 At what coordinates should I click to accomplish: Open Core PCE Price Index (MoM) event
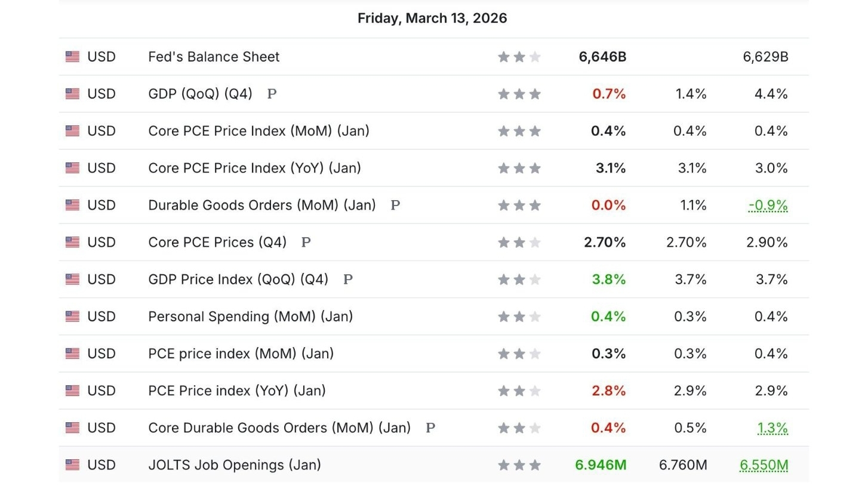click(x=258, y=131)
